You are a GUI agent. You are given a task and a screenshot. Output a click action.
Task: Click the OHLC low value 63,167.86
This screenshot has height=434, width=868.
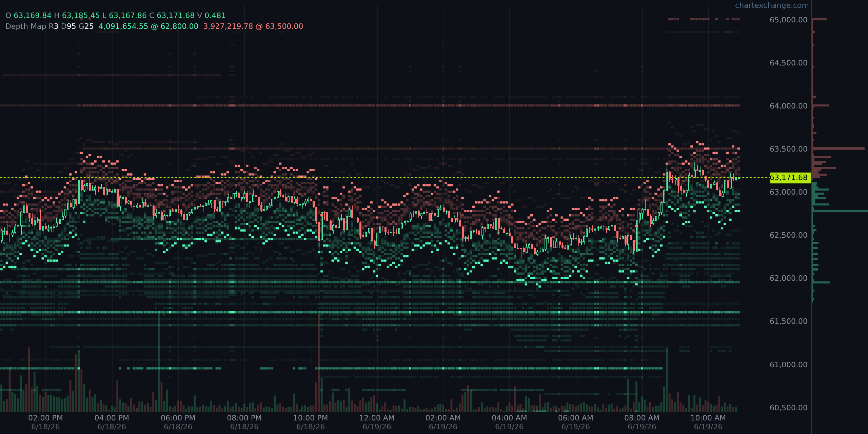pos(128,16)
